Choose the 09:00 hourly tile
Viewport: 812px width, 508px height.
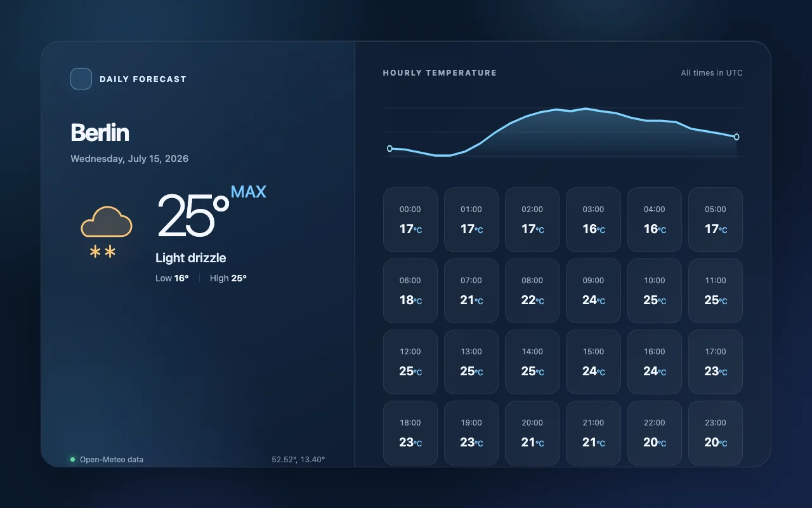pos(593,291)
